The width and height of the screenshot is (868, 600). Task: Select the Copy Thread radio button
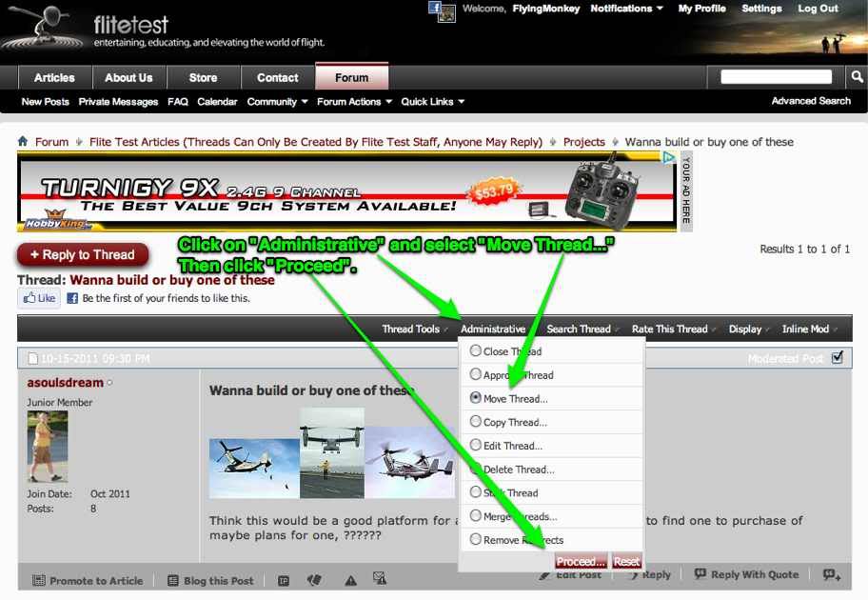tap(475, 421)
